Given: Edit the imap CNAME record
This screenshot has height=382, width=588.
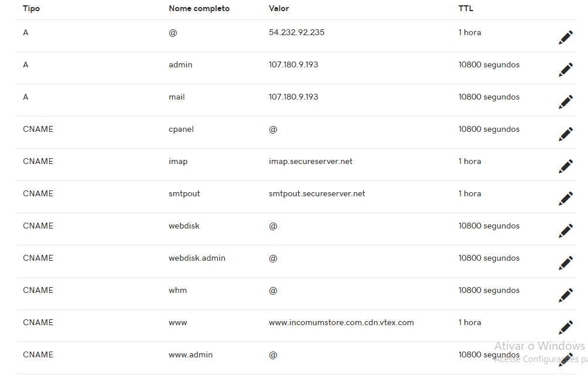Looking at the screenshot, I should [565, 167].
